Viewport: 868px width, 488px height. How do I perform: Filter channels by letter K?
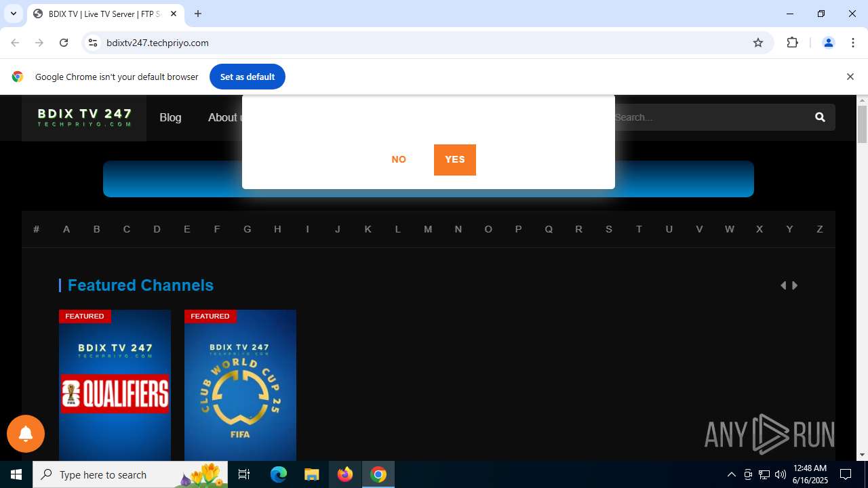(368, 229)
